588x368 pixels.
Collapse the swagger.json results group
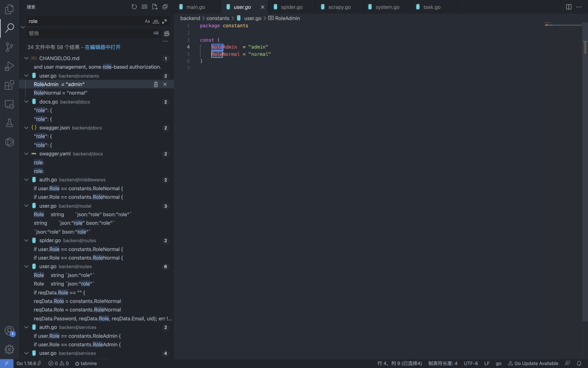click(x=26, y=128)
